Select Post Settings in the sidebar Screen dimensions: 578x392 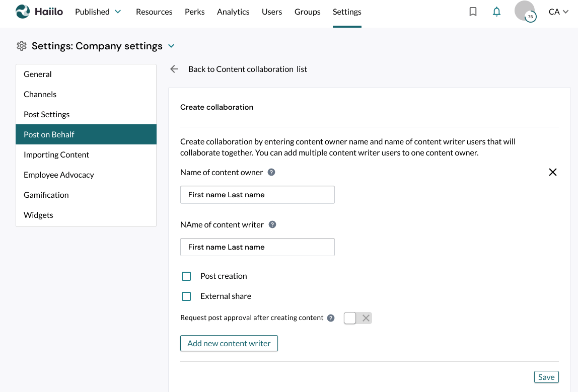pyautogui.click(x=86, y=114)
